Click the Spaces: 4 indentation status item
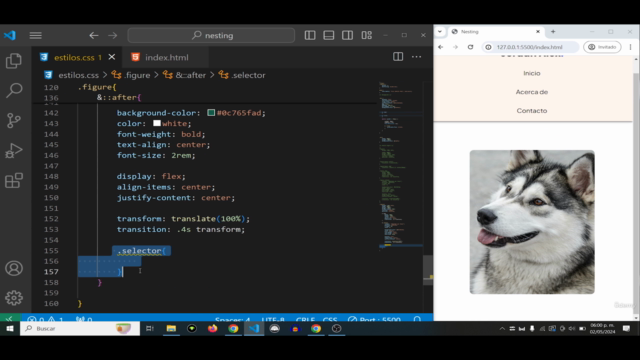 coord(233,320)
